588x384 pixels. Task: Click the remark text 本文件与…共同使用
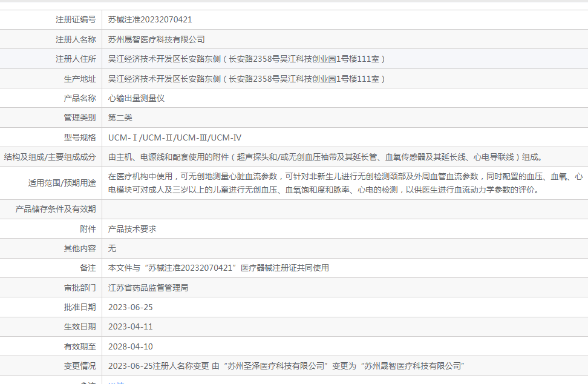(218, 268)
